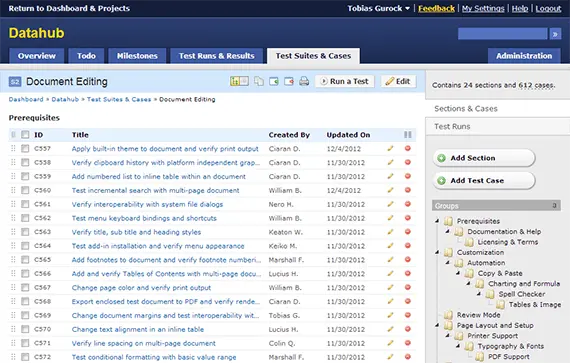
Task: Delete case C563 with red icon
Action: pos(408,232)
